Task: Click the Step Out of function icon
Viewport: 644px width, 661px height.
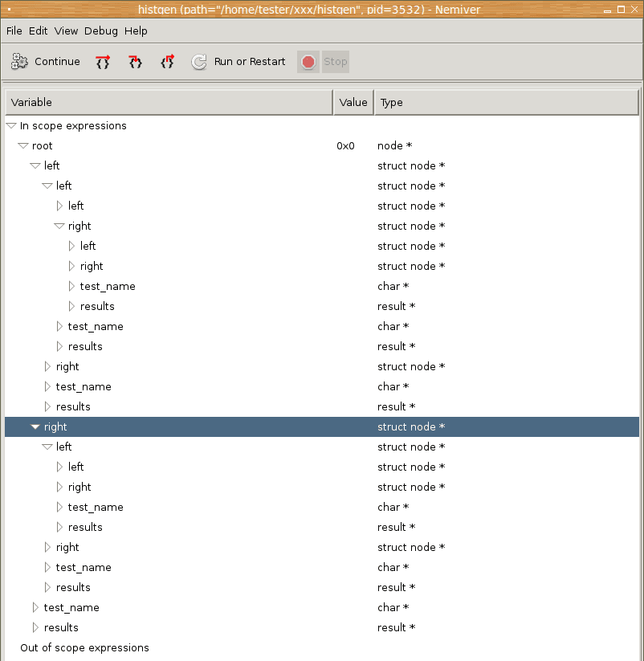Action: pos(167,62)
